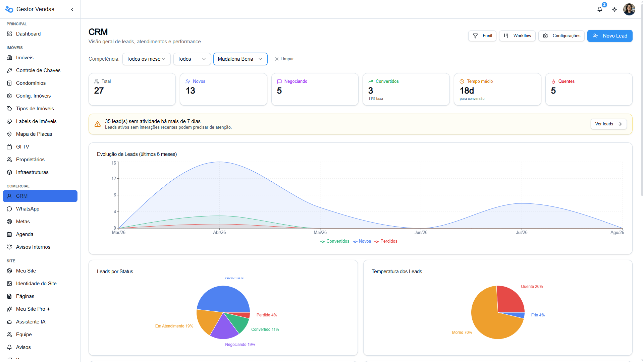Open the Todos filter dropdown
Screen dimensions: 644x362
(x=192, y=59)
